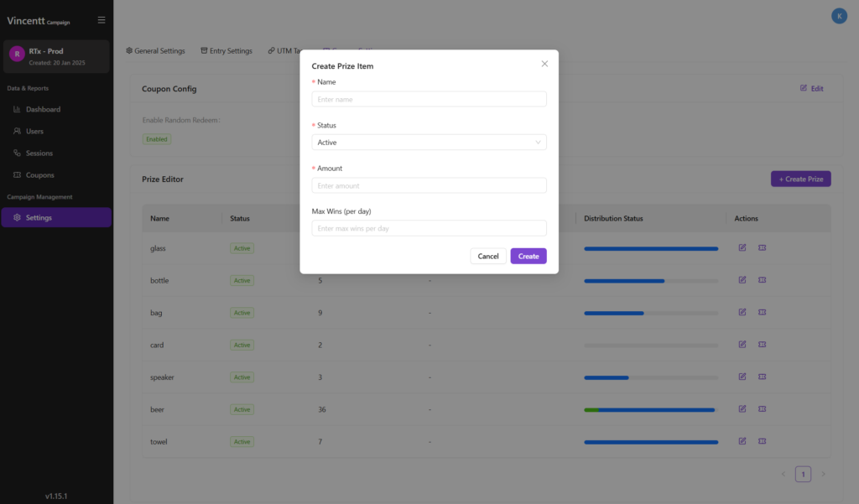Switch to the Entry Settings tab
This screenshot has width=859, height=504.
pos(226,51)
